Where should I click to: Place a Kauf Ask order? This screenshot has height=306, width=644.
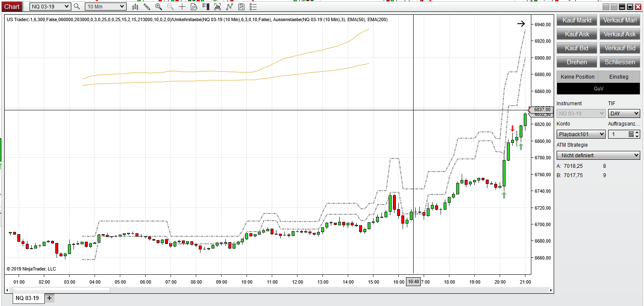[x=577, y=34]
